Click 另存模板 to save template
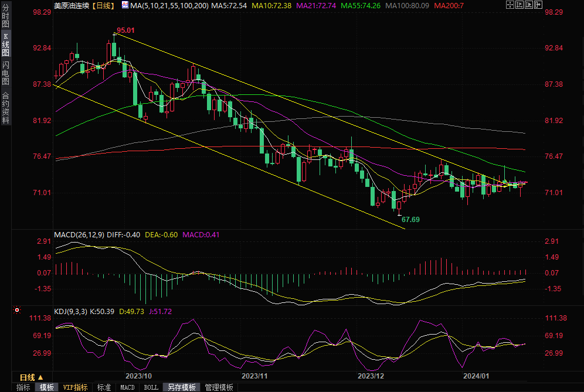Image resolution: width=584 pixels, height=392 pixels. (x=181, y=387)
